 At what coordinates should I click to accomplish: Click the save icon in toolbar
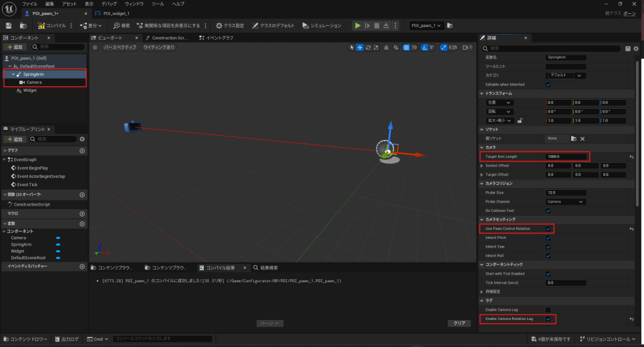pos(9,26)
